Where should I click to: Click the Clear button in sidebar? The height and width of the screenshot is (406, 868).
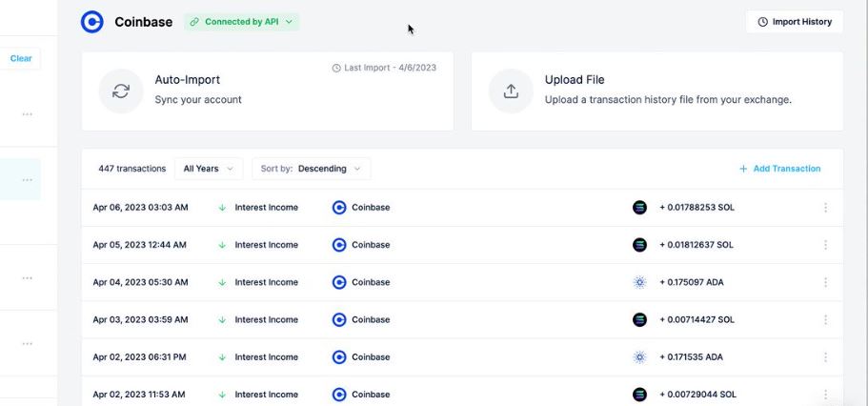click(20, 59)
